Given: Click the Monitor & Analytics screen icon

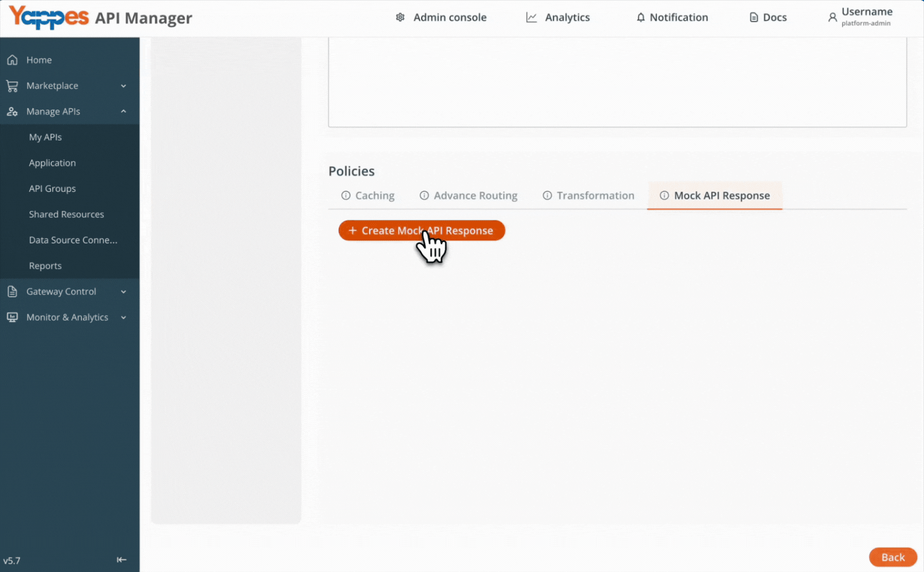Looking at the screenshot, I should (x=12, y=317).
